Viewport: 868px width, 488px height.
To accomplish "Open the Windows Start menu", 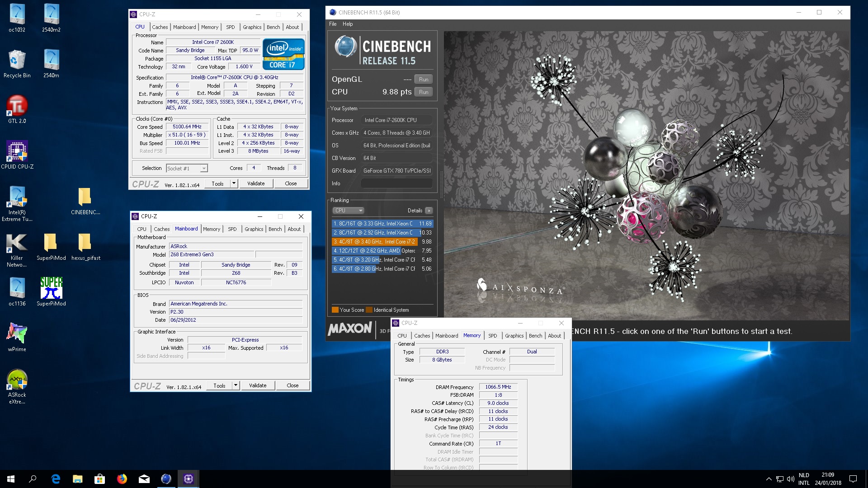I will click(11, 479).
